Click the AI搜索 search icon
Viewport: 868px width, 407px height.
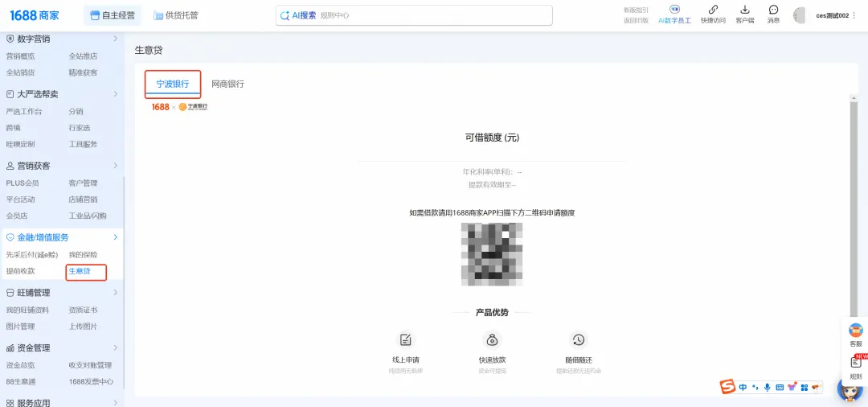(285, 15)
